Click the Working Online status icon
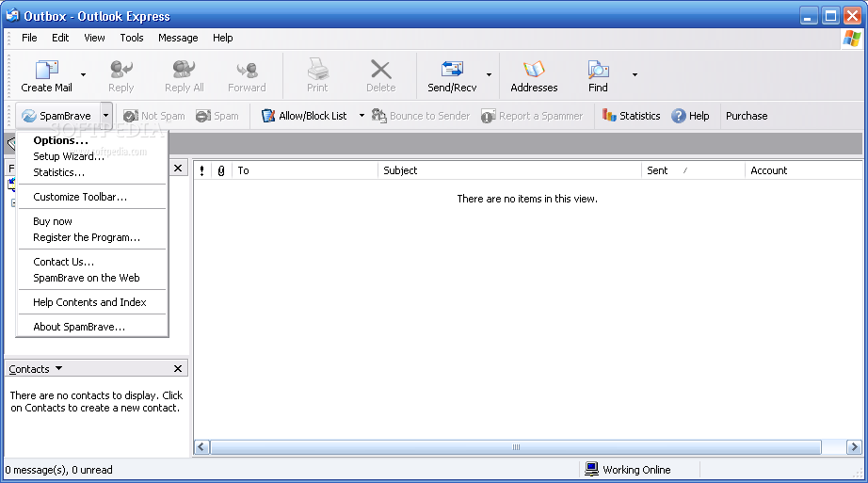Viewport: 868px width, 483px height. (x=592, y=469)
